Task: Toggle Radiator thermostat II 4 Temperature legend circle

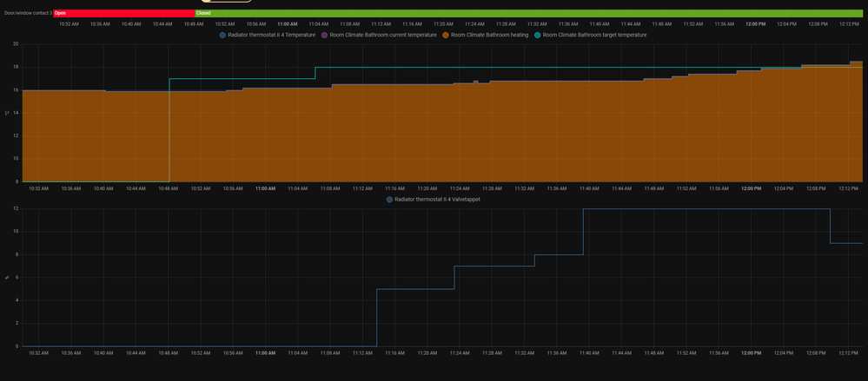Action: (222, 35)
